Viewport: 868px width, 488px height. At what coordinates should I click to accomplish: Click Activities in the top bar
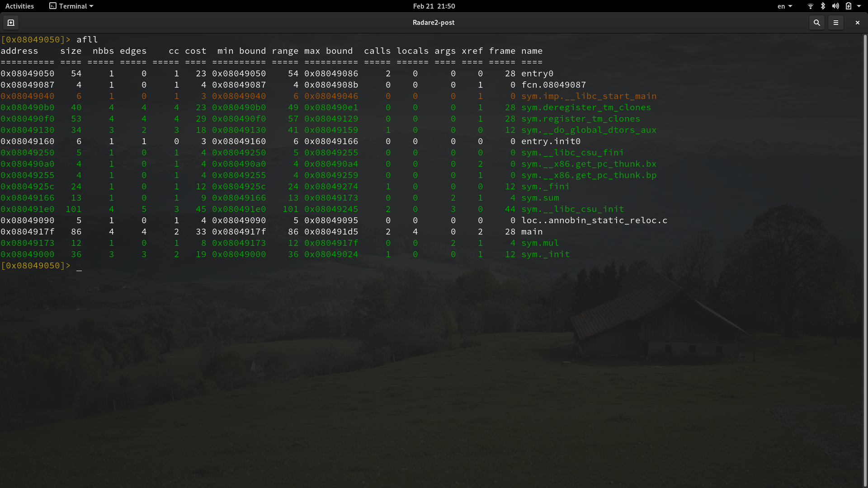click(x=19, y=6)
